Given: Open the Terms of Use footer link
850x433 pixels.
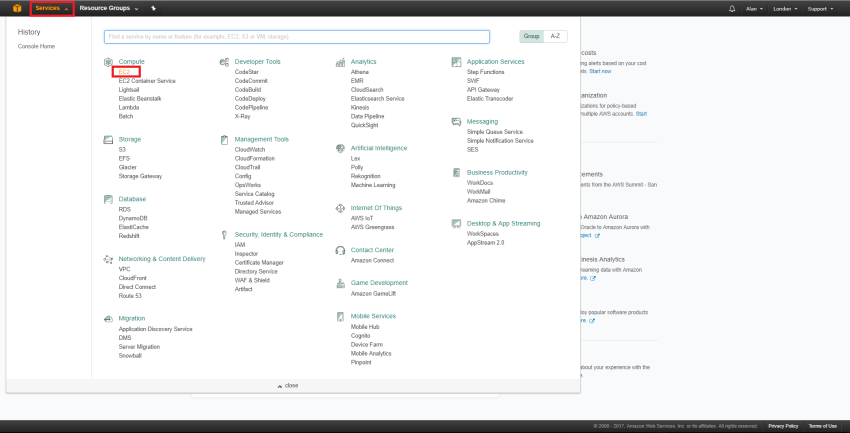Looking at the screenshot, I should 822,426.
